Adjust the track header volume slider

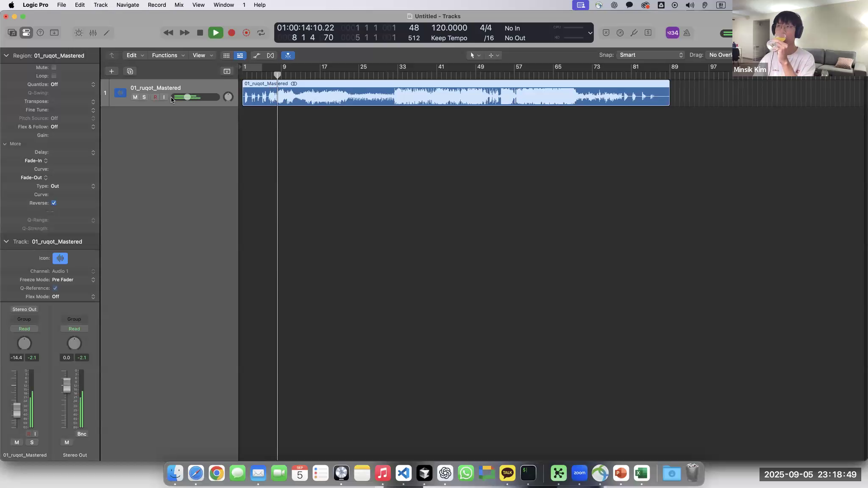187,97
